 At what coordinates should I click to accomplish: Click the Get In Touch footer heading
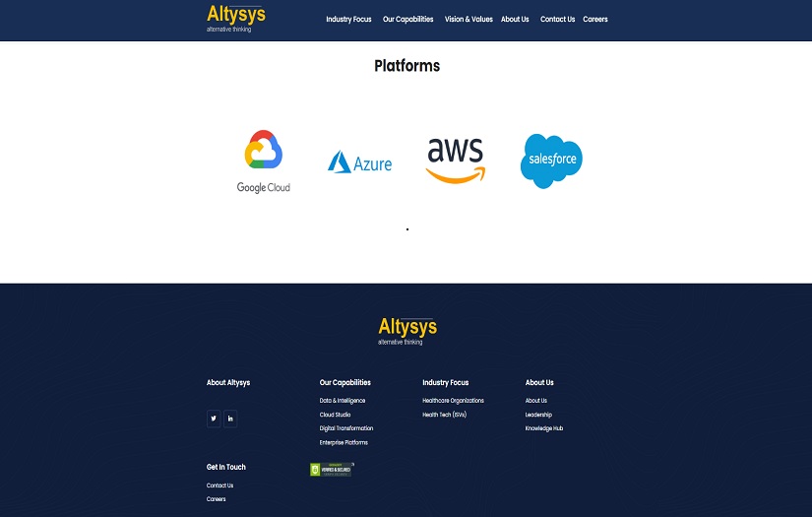click(x=226, y=467)
